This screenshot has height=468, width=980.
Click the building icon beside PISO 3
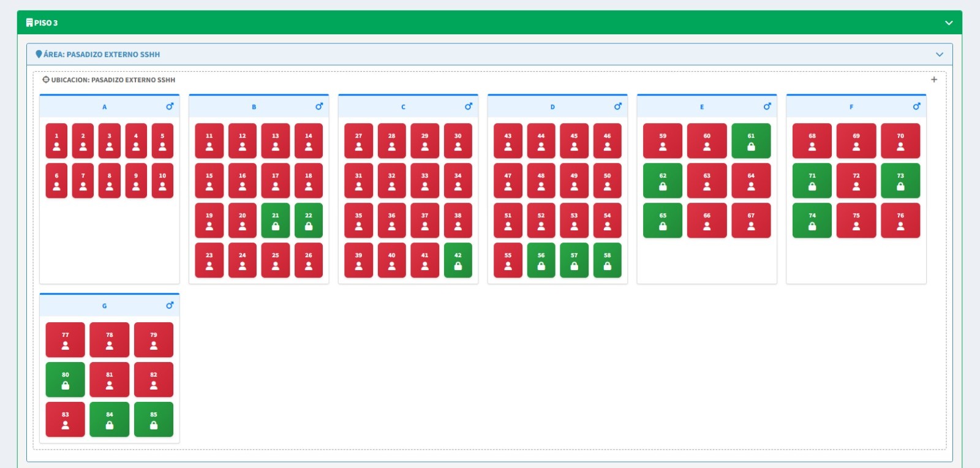pos(29,23)
